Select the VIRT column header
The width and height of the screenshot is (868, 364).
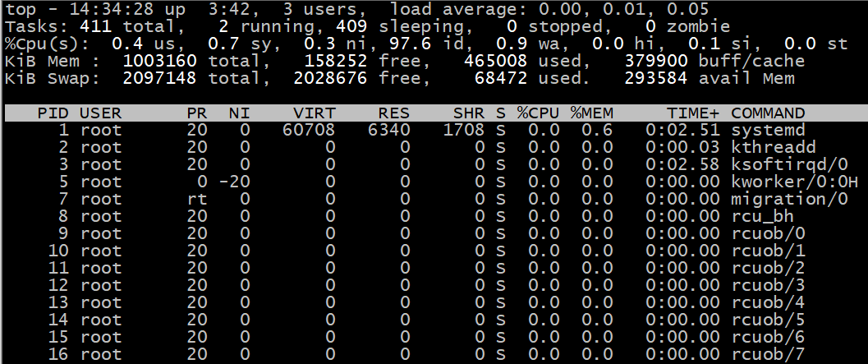coord(315,113)
